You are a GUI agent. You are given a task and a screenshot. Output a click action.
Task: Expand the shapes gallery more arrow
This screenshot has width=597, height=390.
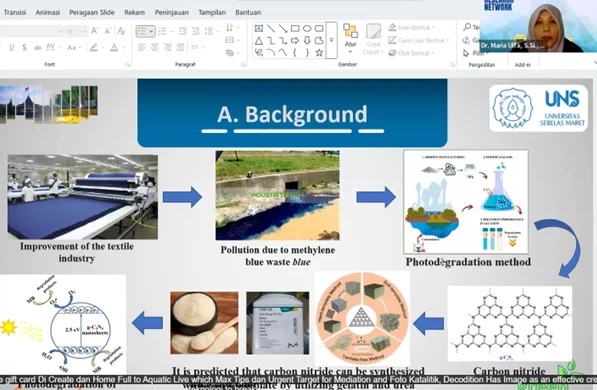click(331, 40)
